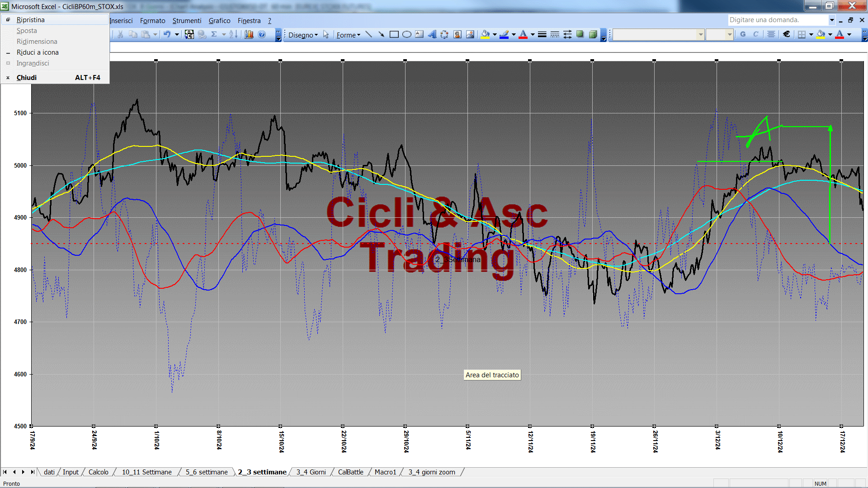Choose Ripristina in the system menu
Screen dimensions: 868x488
(55, 20)
